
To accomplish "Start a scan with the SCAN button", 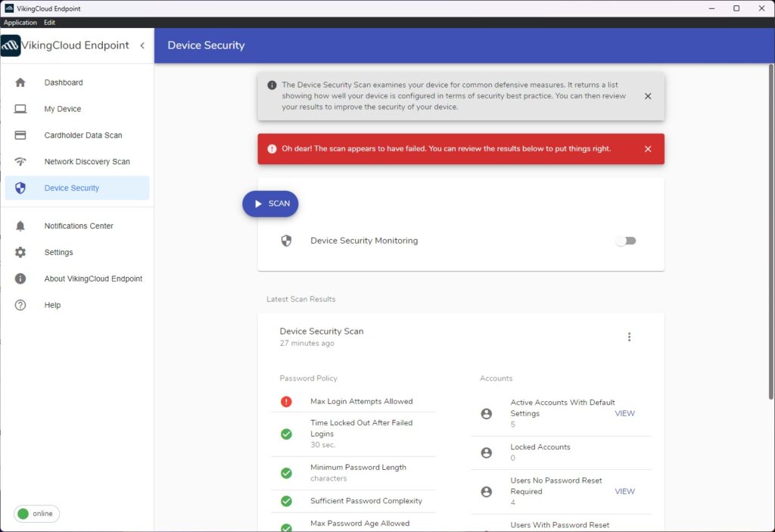I will pos(270,204).
